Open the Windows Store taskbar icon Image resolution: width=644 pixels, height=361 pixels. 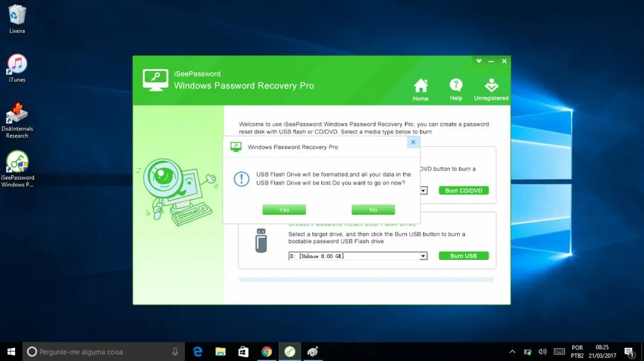(x=243, y=351)
